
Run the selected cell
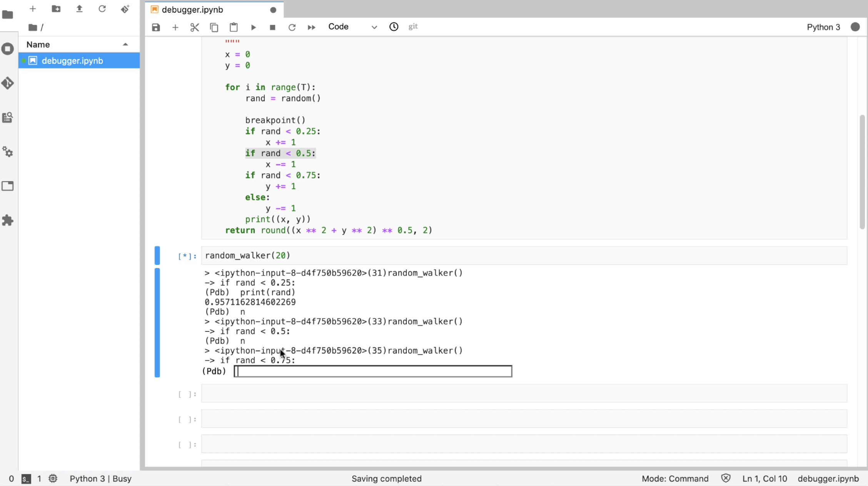[253, 27]
